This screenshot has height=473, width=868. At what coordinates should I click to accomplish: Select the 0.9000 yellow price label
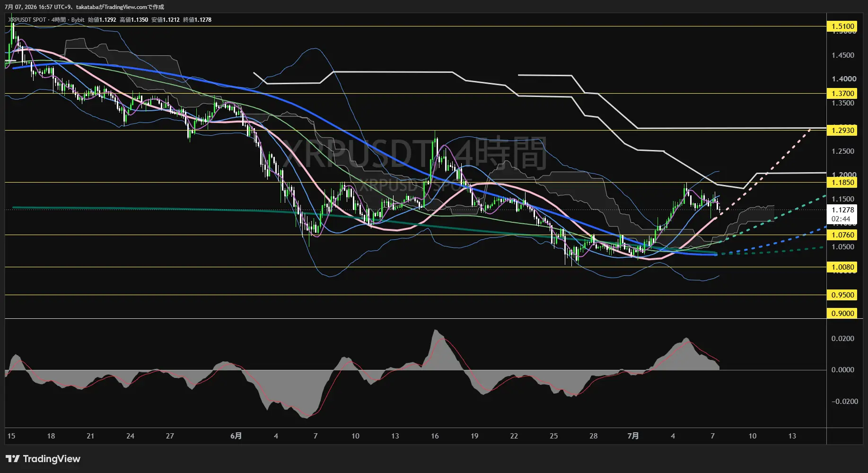coord(842,314)
